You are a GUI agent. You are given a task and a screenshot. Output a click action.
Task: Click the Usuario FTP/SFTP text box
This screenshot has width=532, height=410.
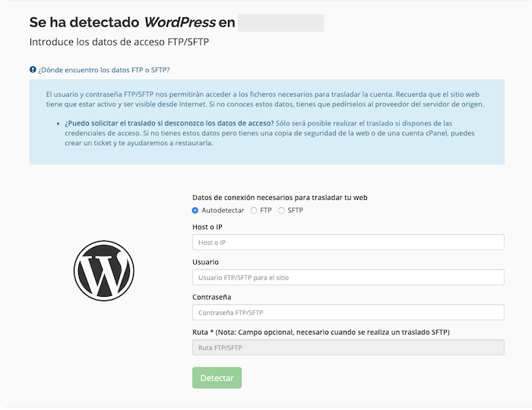(x=348, y=278)
